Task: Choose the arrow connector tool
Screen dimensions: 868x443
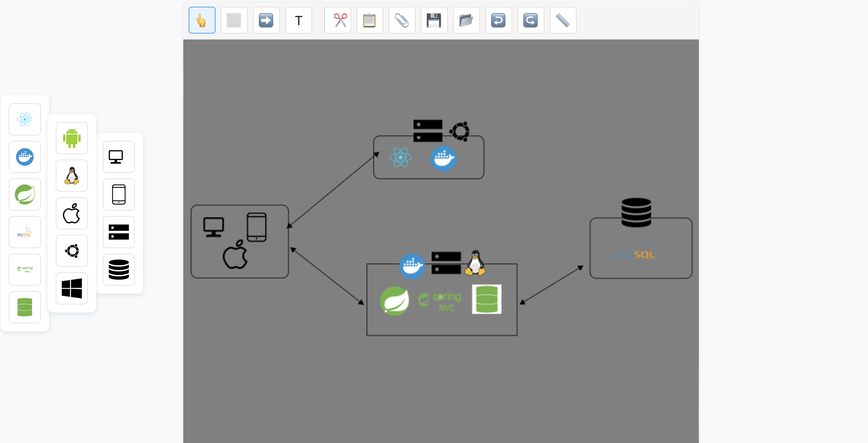Action: point(266,20)
